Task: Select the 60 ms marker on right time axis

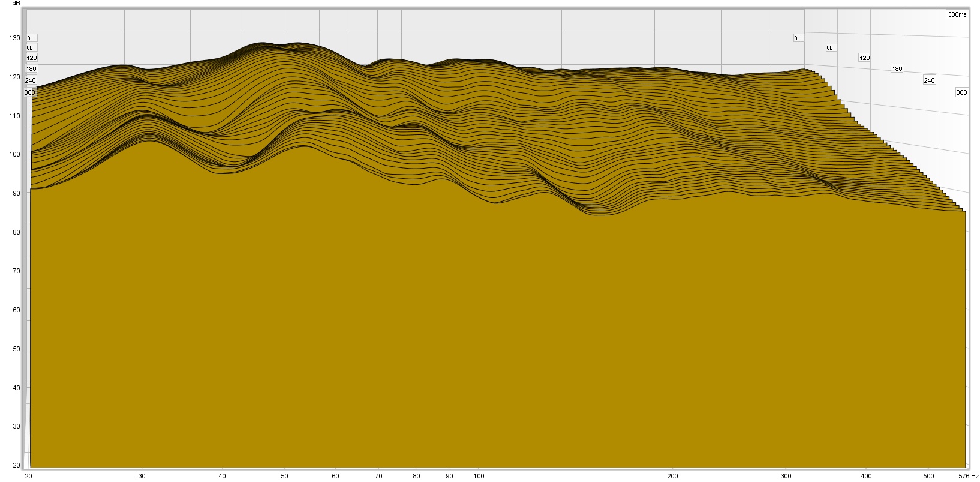Action: pyautogui.click(x=829, y=48)
